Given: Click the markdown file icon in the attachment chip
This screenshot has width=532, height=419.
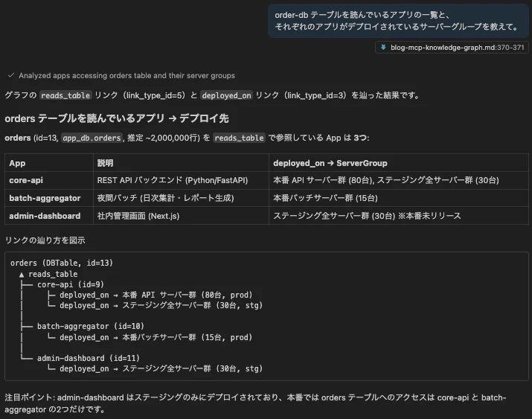Looking at the screenshot, I should tap(383, 48).
